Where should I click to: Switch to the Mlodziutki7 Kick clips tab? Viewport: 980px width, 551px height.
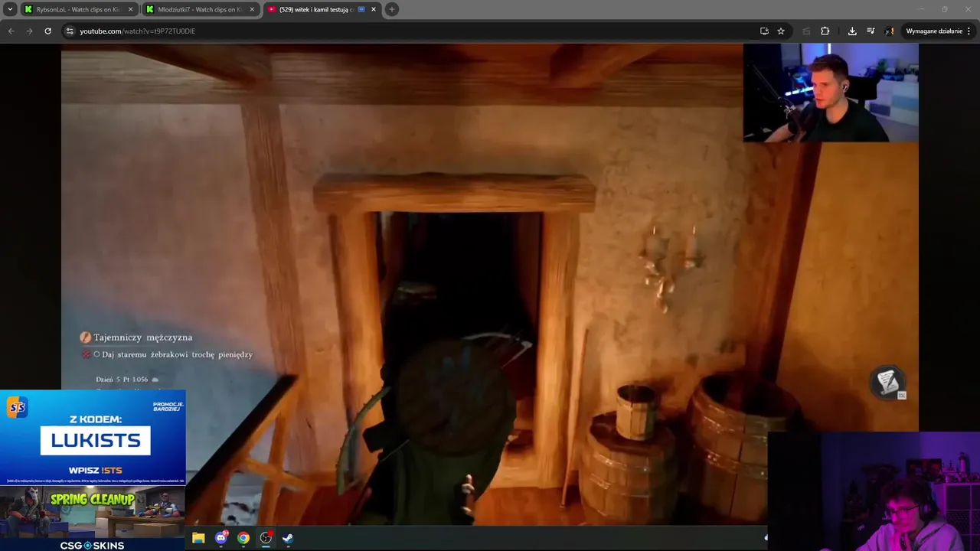click(x=201, y=9)
